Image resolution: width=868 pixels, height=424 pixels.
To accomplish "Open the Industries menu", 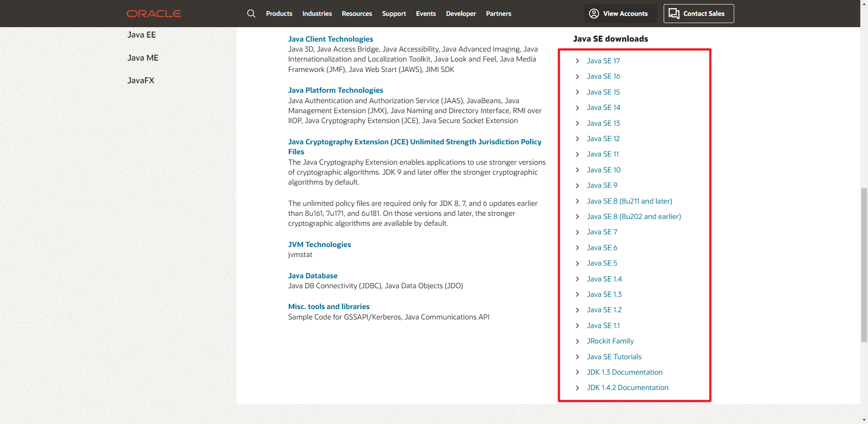I will tap(317, 14).
